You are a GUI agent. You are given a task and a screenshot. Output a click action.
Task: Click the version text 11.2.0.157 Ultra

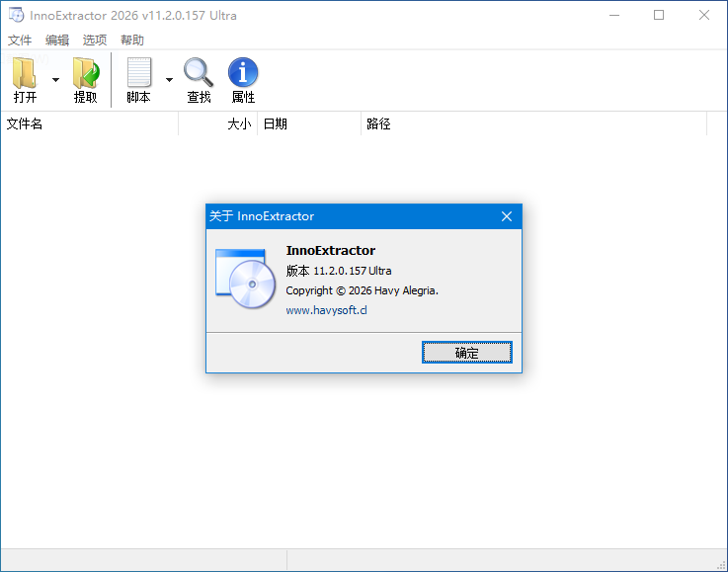[353, 271]
